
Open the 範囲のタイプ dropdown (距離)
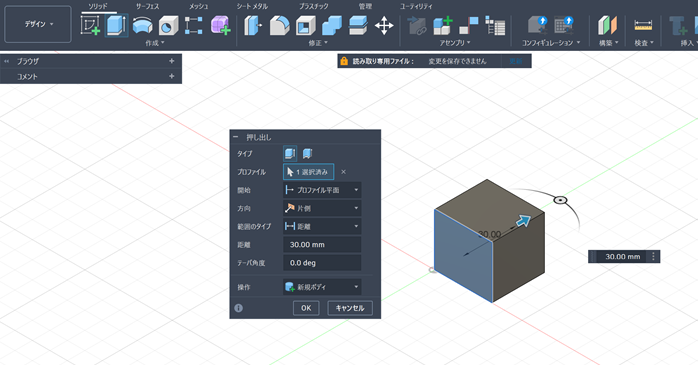point(322,227)
